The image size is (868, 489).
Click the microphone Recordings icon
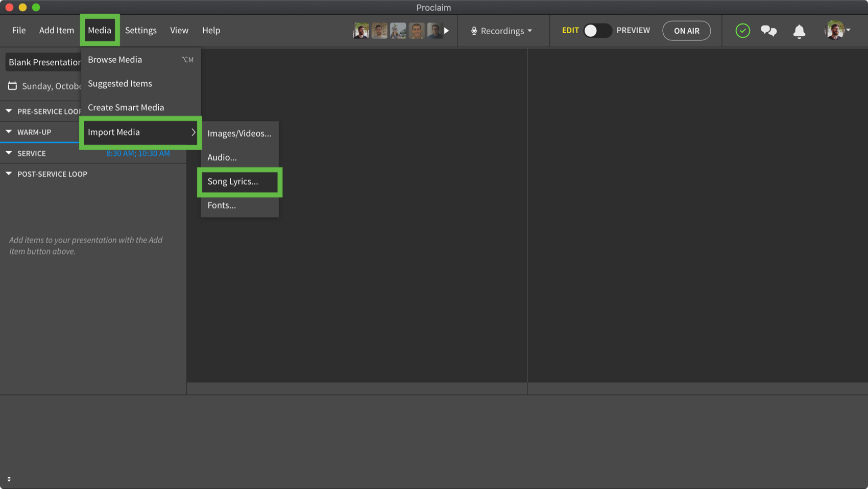coord(474,31)
